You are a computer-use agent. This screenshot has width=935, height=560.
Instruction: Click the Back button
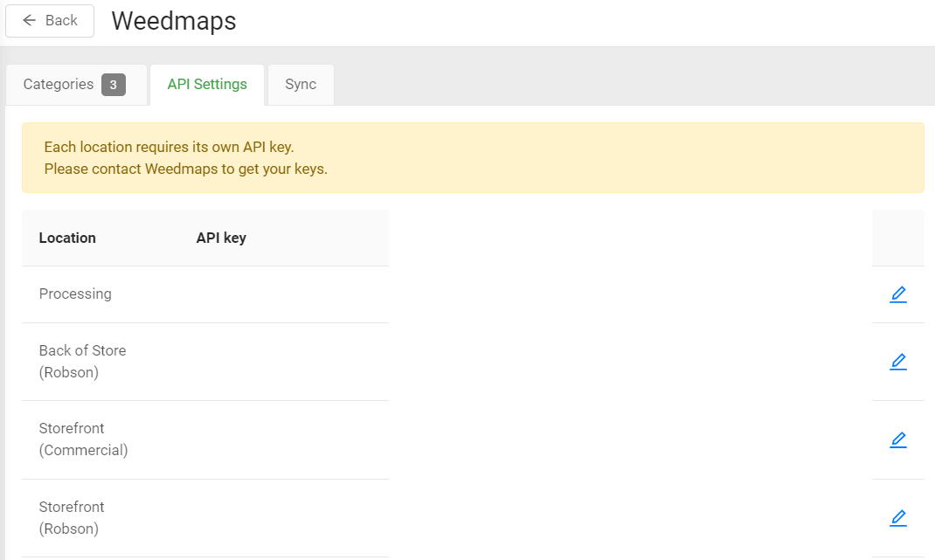pyautogui.click(x=50, y=20)
